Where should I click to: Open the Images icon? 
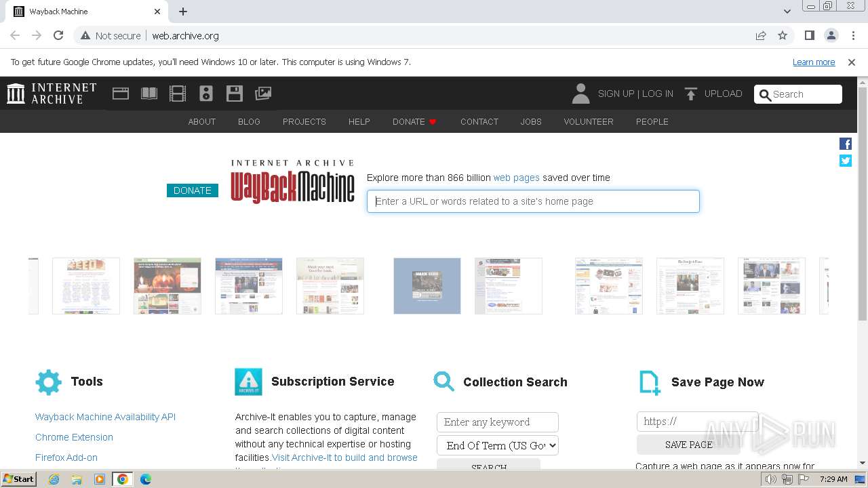[263, 94]
